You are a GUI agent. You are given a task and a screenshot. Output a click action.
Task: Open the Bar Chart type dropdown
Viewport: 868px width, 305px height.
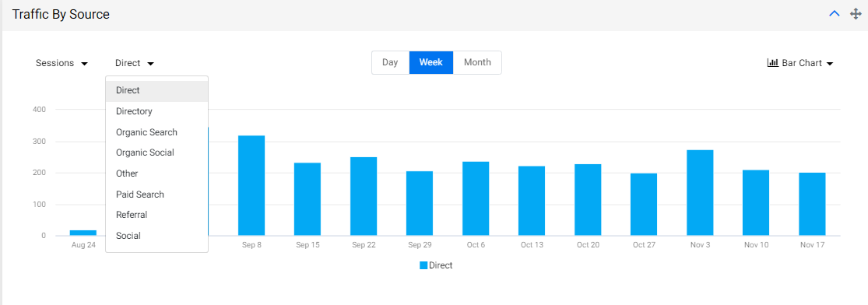click(x=800, y=63)
